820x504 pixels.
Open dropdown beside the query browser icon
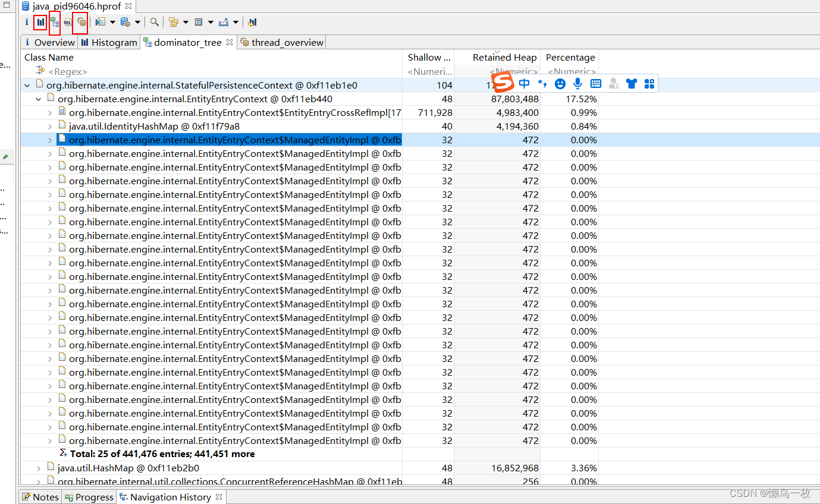coord(137,23)
